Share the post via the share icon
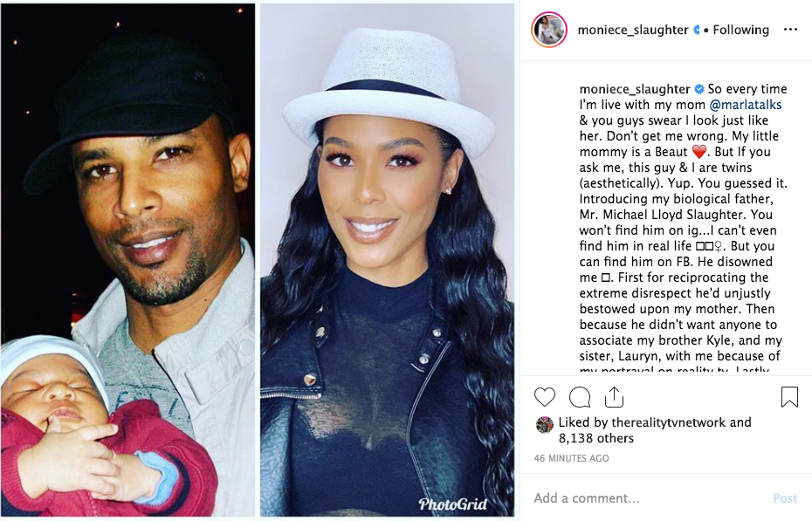812x521 pixels. click(614, 397)
